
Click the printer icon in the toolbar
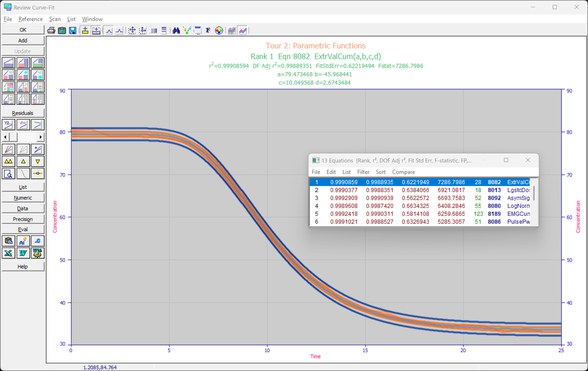pyautogui.click(x=51, y=30)
